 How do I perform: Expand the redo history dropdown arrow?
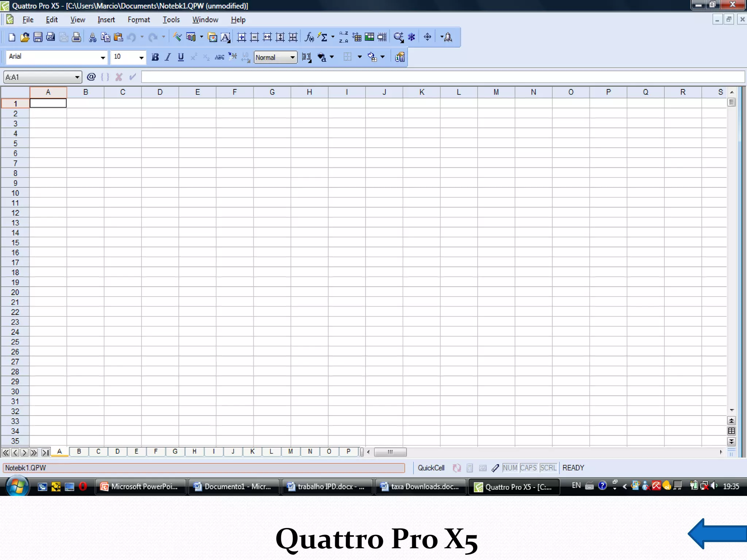click(163, 37)
